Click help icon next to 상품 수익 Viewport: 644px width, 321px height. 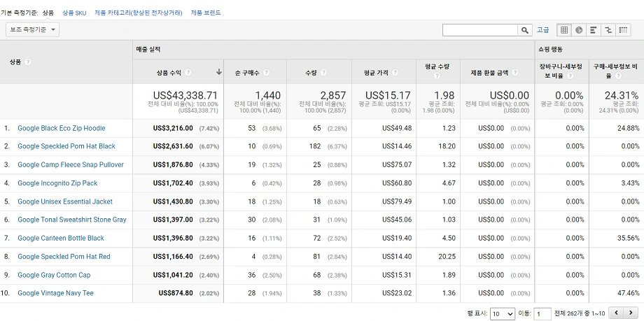(x=188, y=72)
